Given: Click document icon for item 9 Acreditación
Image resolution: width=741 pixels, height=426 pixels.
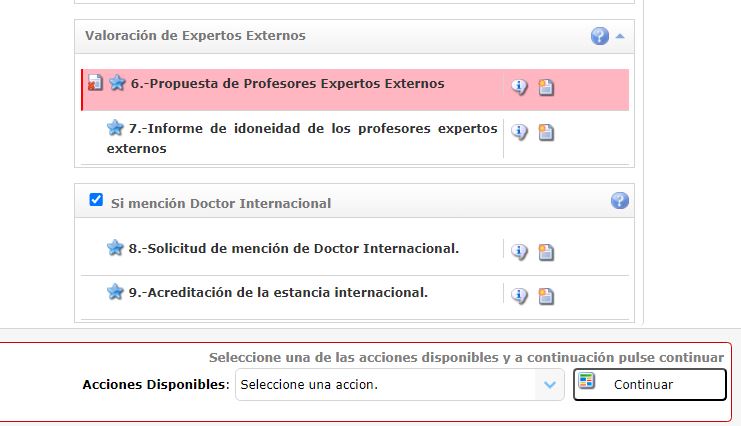Looking at the screenshot, I should coord(546,296).
